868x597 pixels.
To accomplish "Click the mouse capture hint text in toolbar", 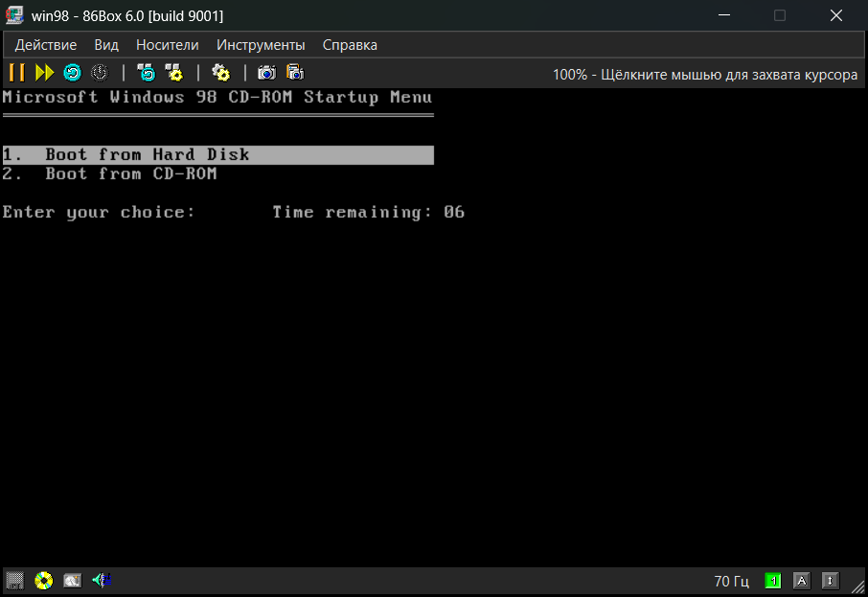I will click(705, 75).
